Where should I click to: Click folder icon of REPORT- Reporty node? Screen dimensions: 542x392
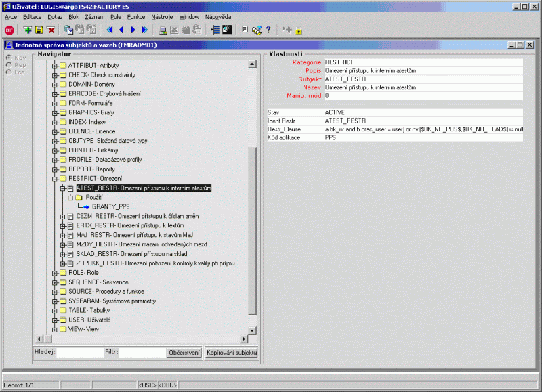(63, 169)
